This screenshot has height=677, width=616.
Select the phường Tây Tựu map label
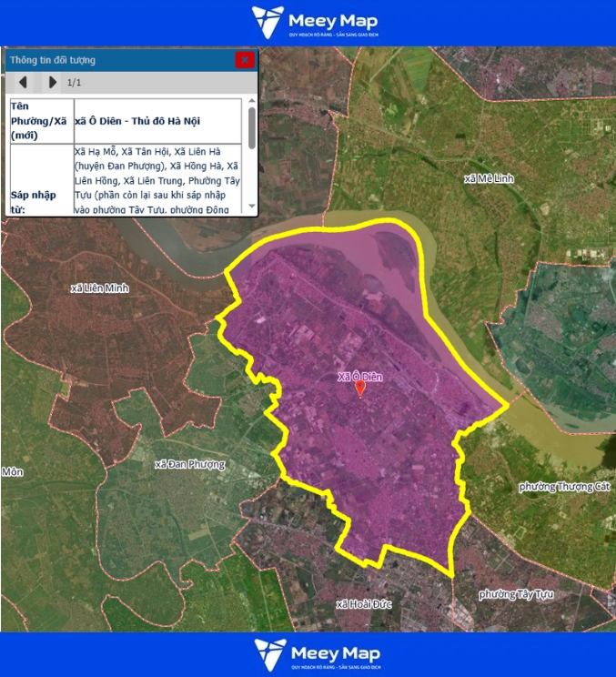pos(516,594)
